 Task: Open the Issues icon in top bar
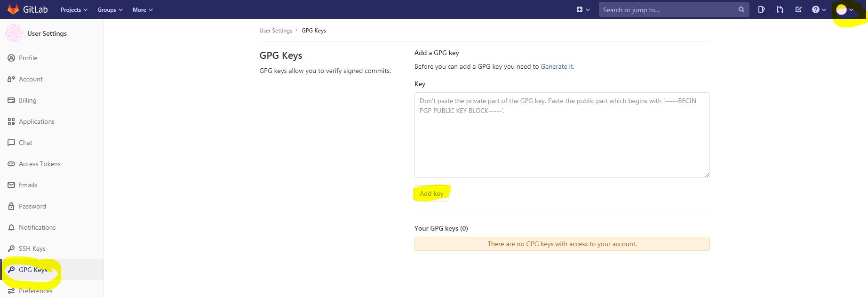tap(761, 9)
